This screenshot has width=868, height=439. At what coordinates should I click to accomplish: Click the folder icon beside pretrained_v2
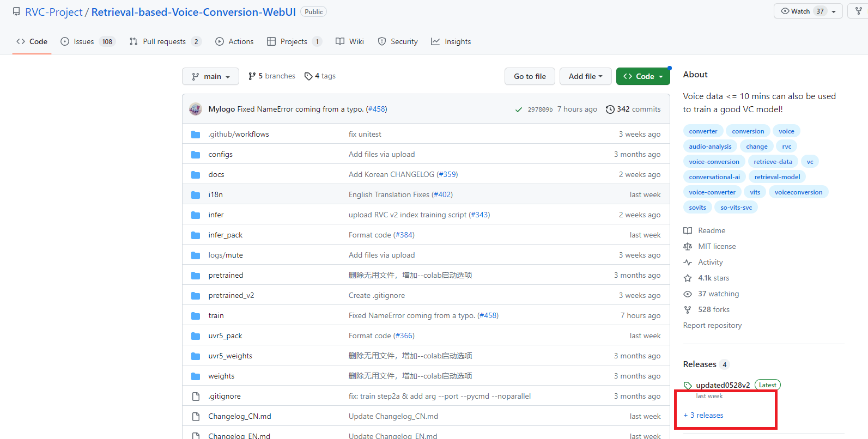click(x=196, y=295)
